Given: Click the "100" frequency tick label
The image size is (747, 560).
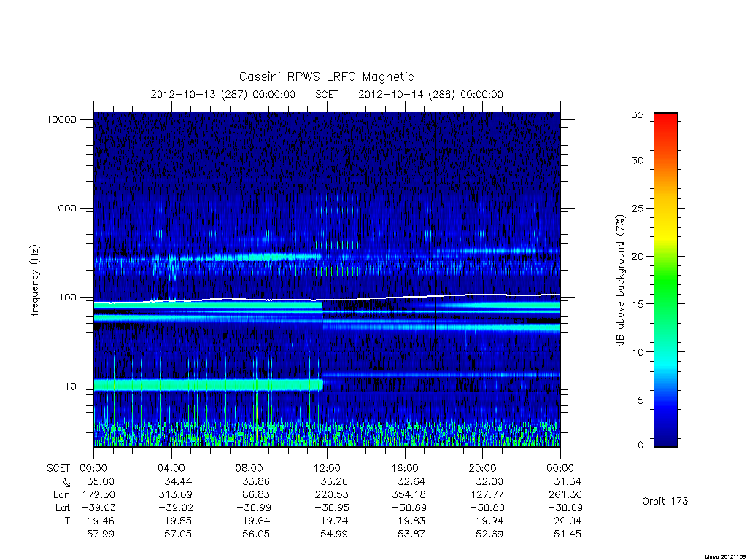Looking at the screenshot, I should pyautogui.click(x=67, y=297).
